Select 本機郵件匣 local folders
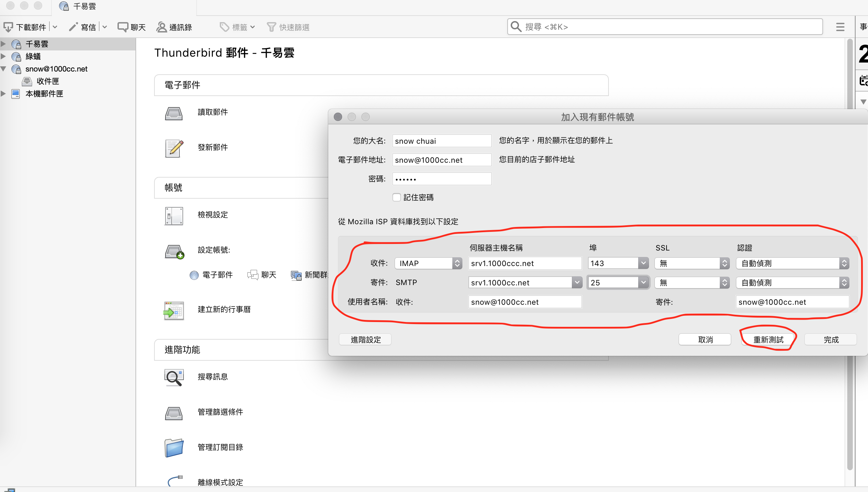Screen dimensions: 868x492 point(68,94)
